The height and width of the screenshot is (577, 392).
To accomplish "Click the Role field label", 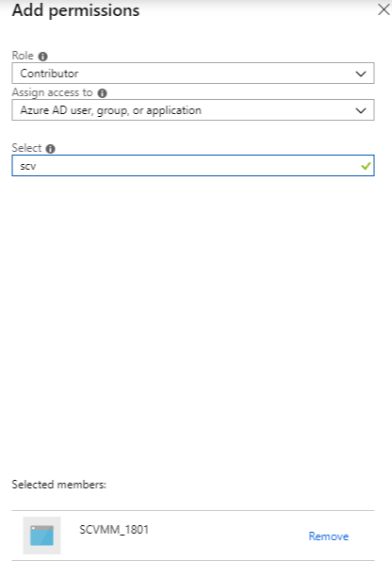I will (23, 56).
